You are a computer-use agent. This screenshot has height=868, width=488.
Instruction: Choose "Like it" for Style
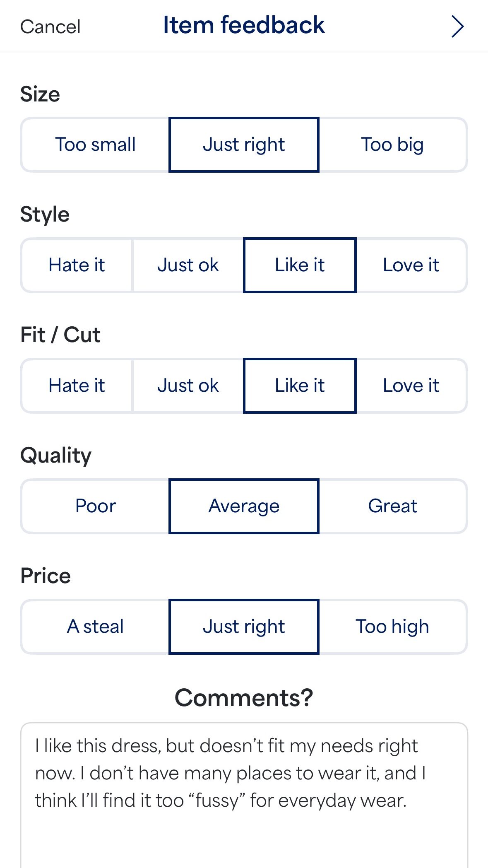(300, 265)
